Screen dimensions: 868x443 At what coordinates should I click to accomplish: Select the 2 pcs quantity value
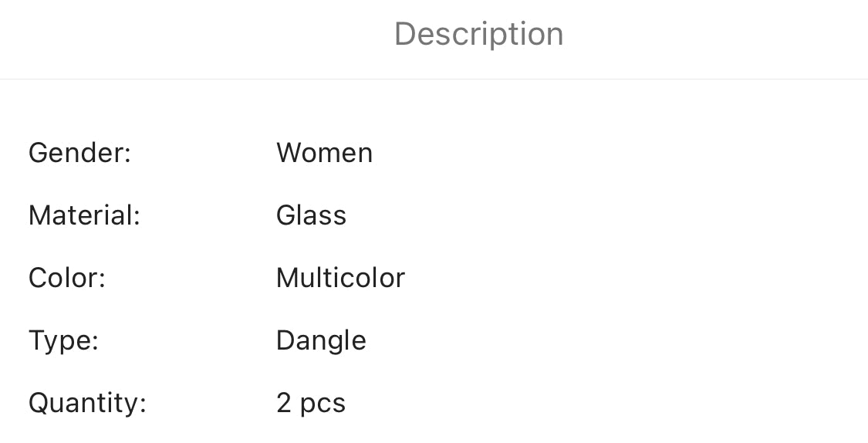tap(311, 403)
